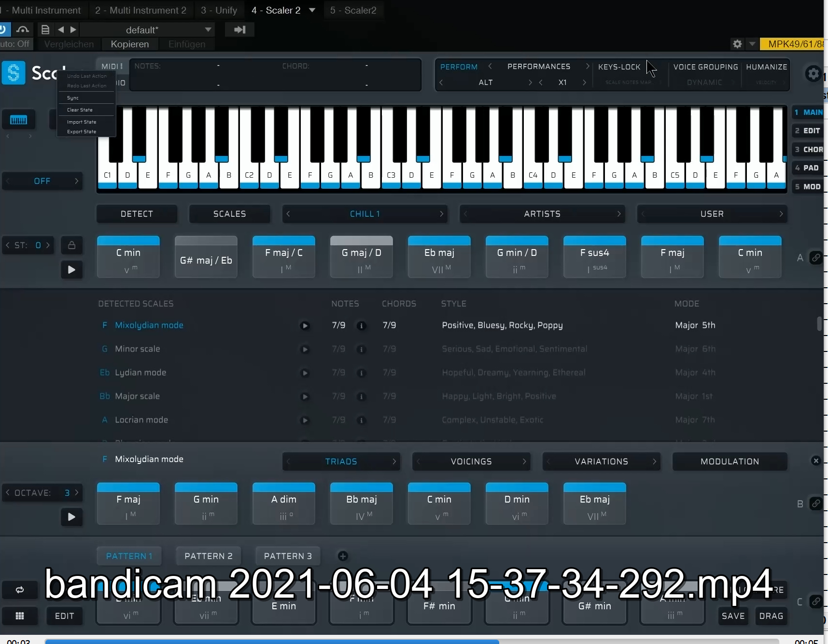This screenshot has width=828, height=644.
Task: Switch to the 2 CHORD page
Action: [809, 149]
